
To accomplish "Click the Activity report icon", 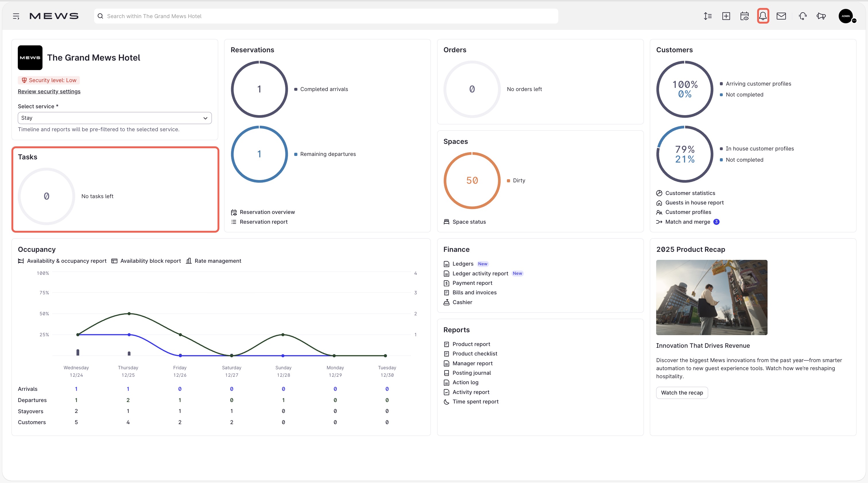I will (x=446, y=392).
